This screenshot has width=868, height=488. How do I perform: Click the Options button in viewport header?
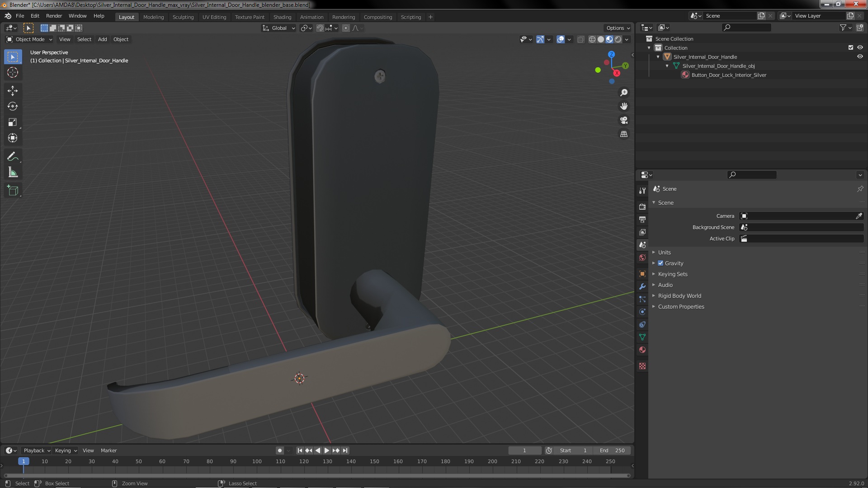click(x=618, y=28)
